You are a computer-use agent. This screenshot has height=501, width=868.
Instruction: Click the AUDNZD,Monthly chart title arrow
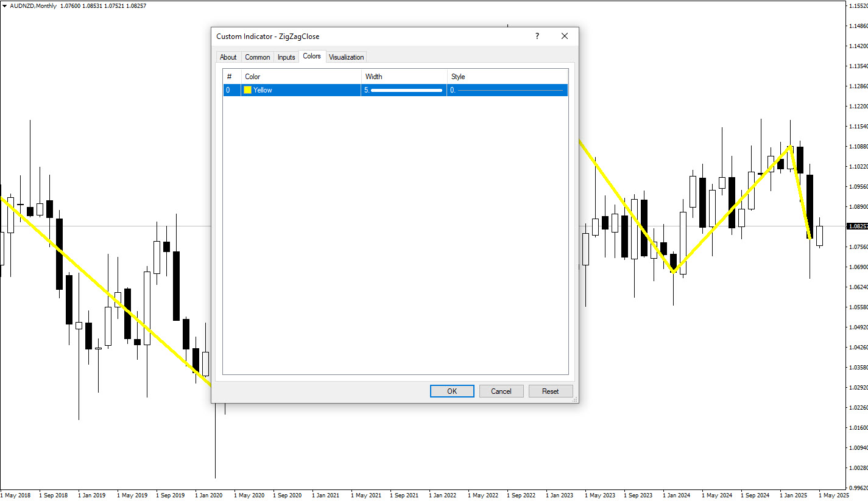tap(5, 5)
